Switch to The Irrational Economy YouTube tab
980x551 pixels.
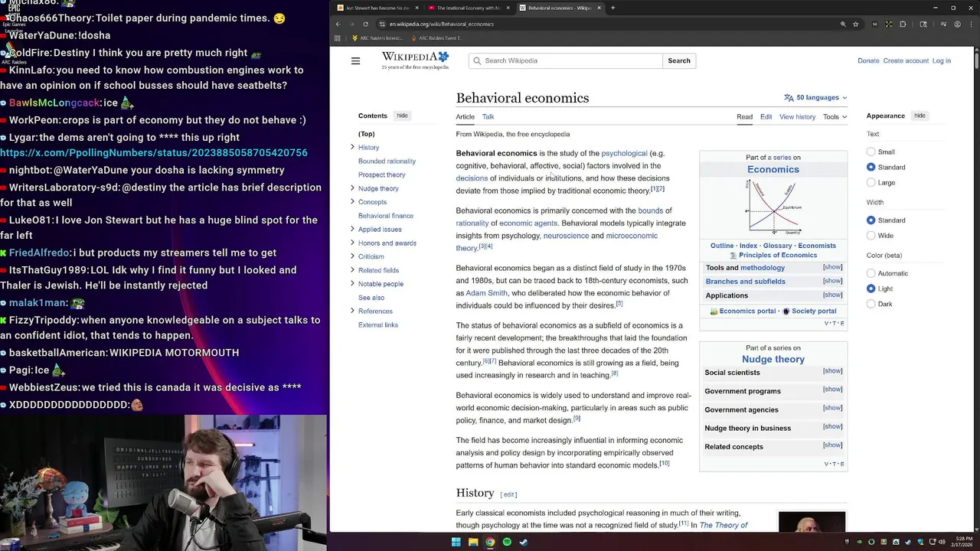(x=469, y=8)
